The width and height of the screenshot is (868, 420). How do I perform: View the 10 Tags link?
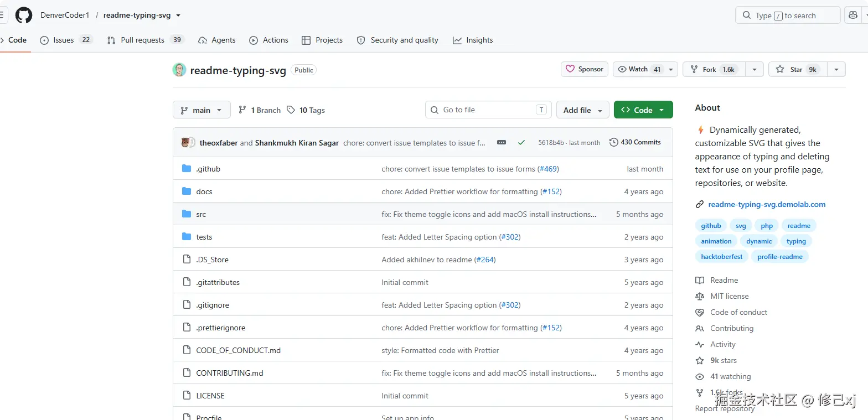306,110
